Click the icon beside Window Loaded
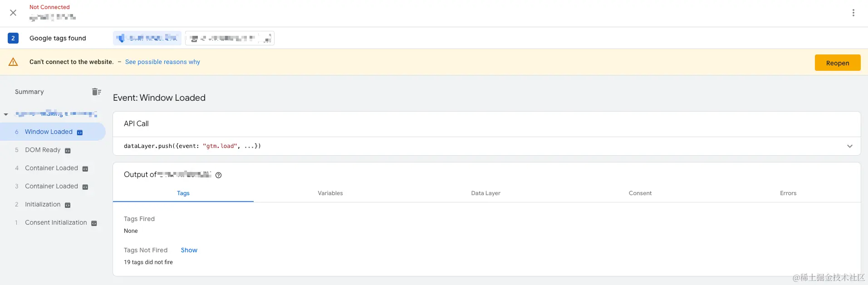Image resolution: width=868 pixels, height=285 pixels. [x=80, y=133]
